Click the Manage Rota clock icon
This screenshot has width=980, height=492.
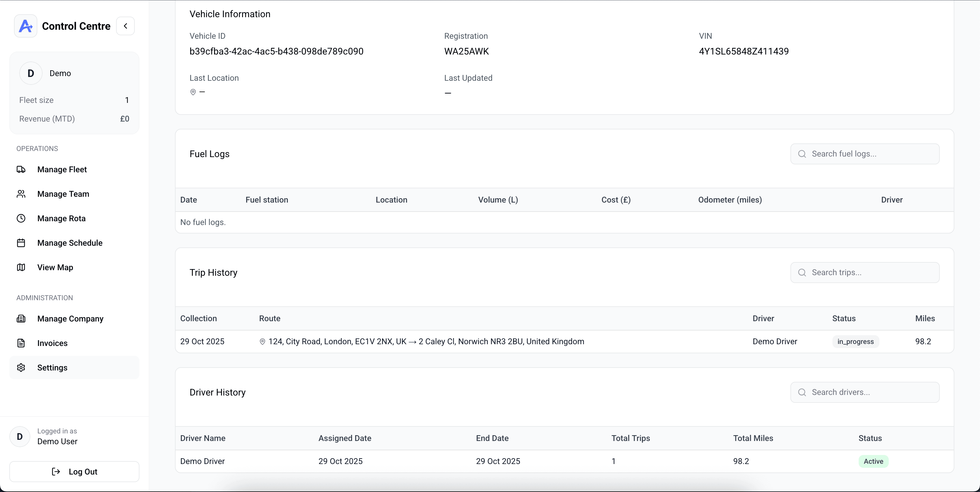point(21,218)
